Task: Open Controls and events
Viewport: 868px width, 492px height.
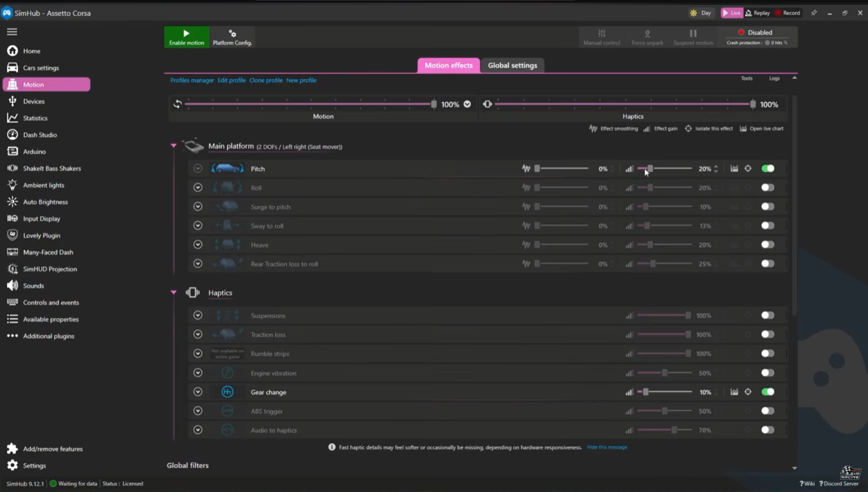Action: point(51,303)
